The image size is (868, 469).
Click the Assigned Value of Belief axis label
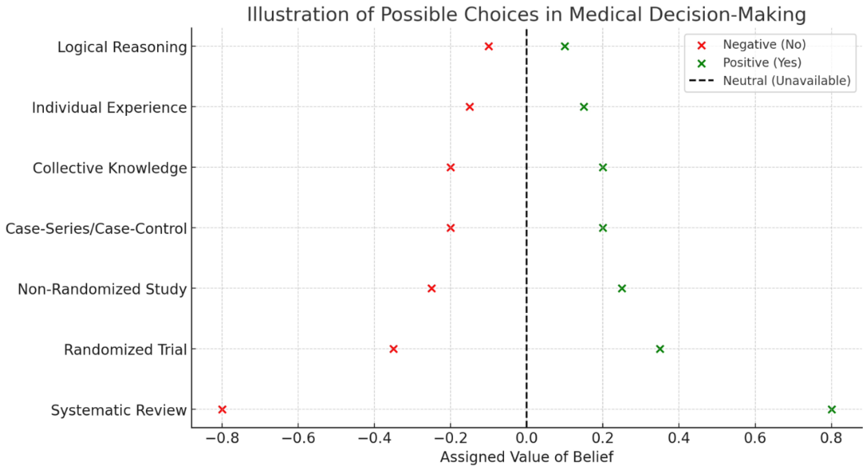(526, 457)
